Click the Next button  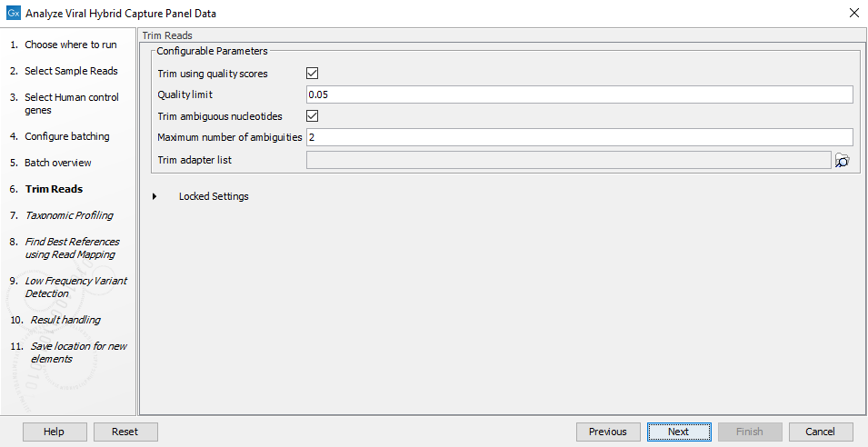[678, 432]
